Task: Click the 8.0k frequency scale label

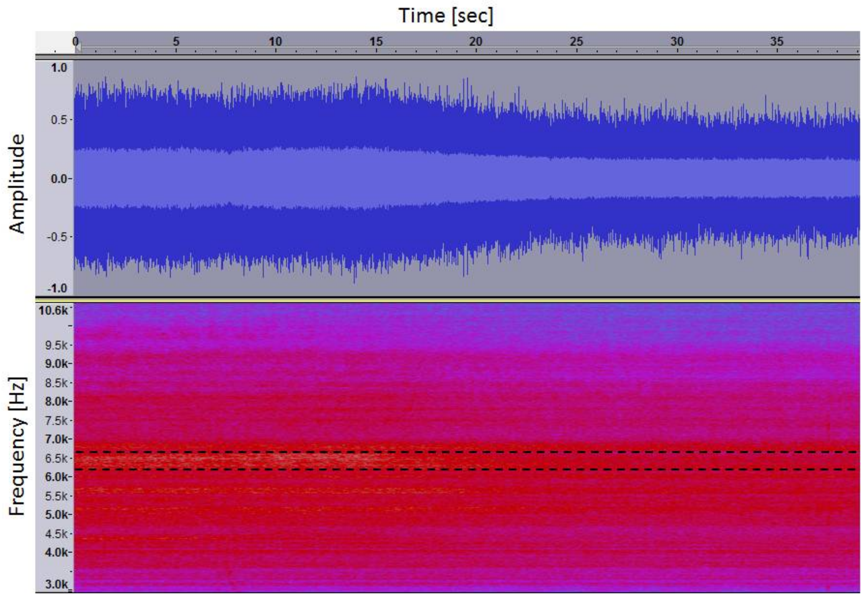Action: tap(57, 401)
